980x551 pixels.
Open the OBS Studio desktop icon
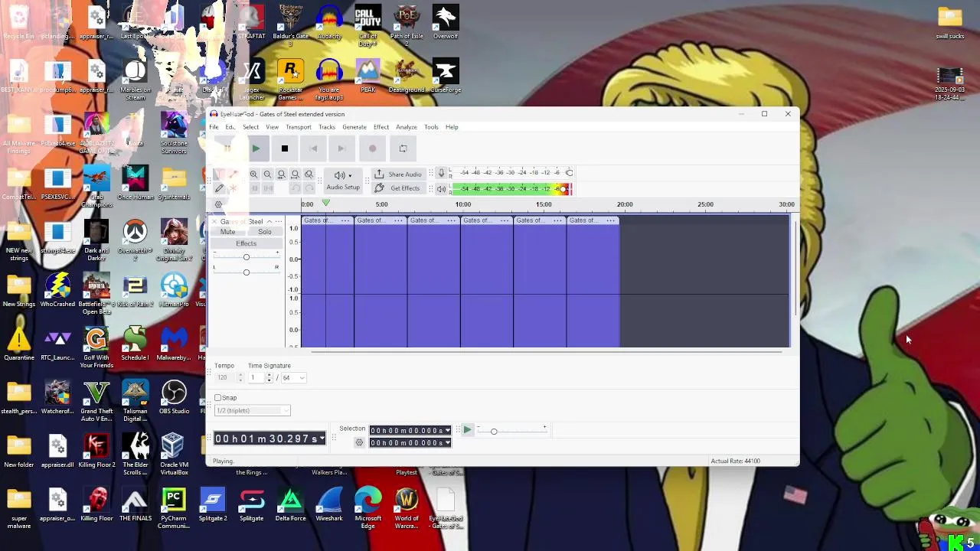(174, 397)
